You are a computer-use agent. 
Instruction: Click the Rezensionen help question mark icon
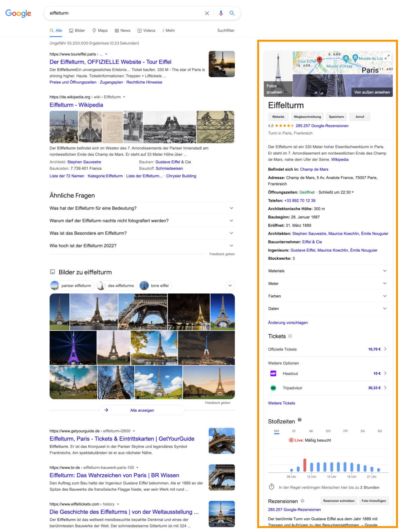[x=302, y=501]
